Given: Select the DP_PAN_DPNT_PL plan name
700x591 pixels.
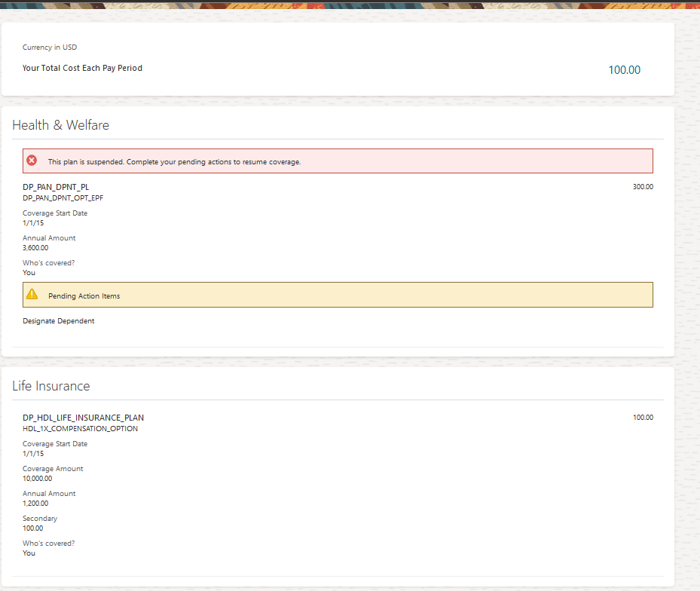Looking at the screenshot, I should [57, 187].
